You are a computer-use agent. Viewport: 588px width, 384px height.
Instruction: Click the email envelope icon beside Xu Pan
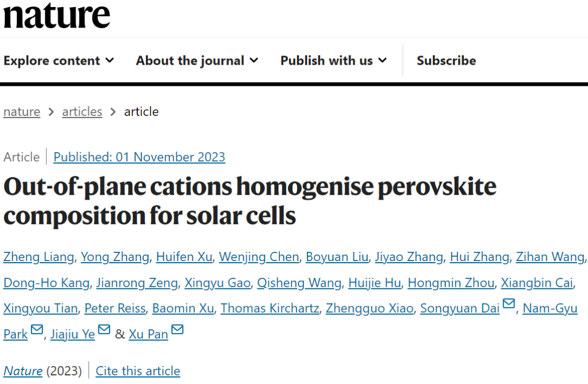177,329
